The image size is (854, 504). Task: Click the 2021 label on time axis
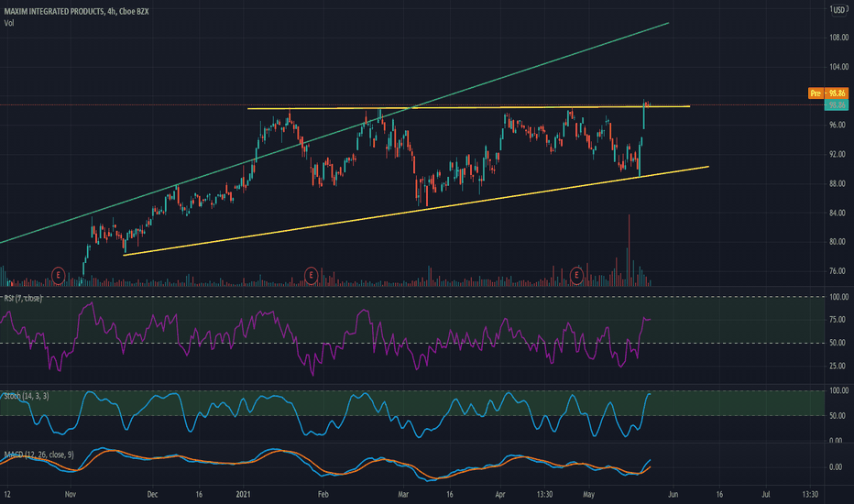click(x=243, y=494)
